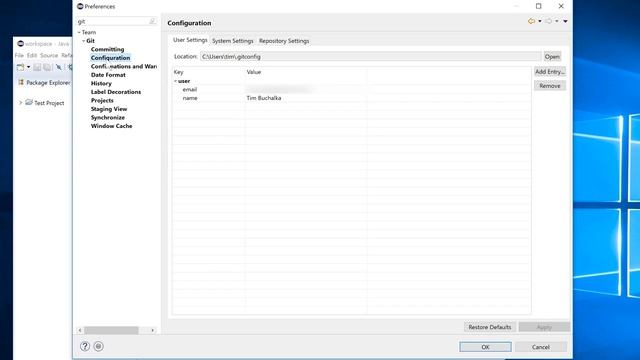Click the Value column header
Screen dimensions: 640x360
click(x=306, y=72)
